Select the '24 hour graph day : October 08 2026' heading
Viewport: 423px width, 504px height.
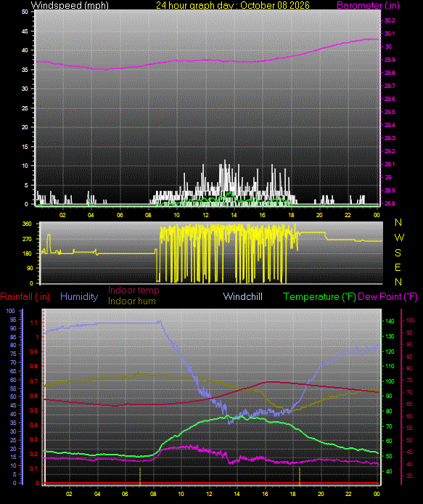point(233,6)
